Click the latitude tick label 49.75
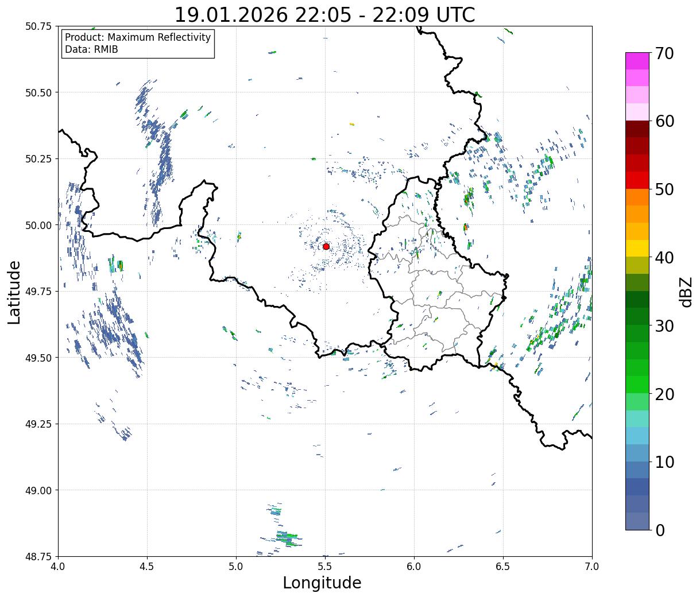Image resolution: width=700 pixels, height=597 pixels. [x=38, y=292]
